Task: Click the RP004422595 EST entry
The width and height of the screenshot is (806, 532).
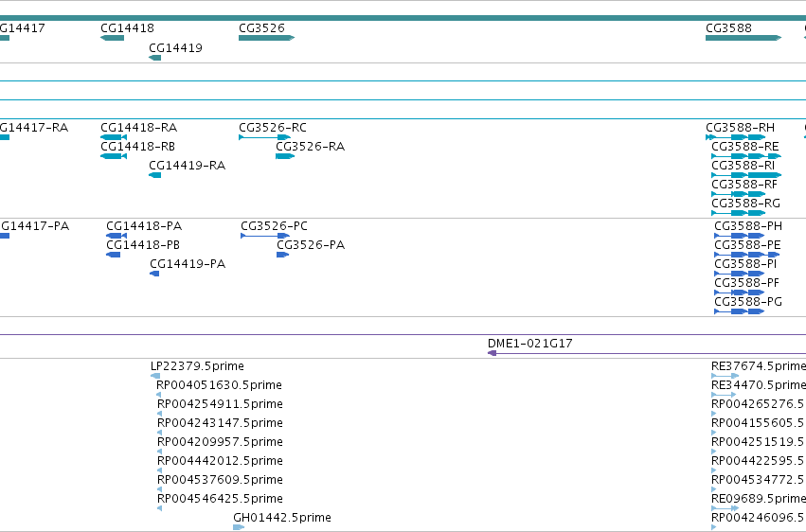Action: point(714,470)
